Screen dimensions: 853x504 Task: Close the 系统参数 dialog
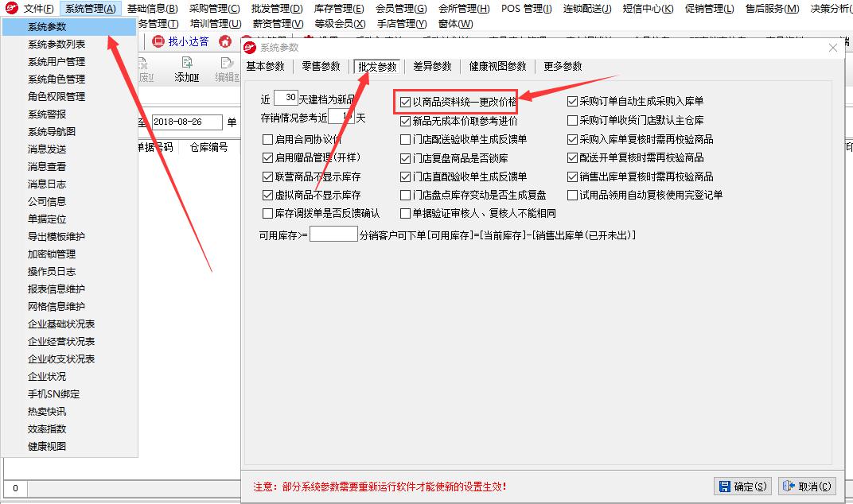coord(833,48)
